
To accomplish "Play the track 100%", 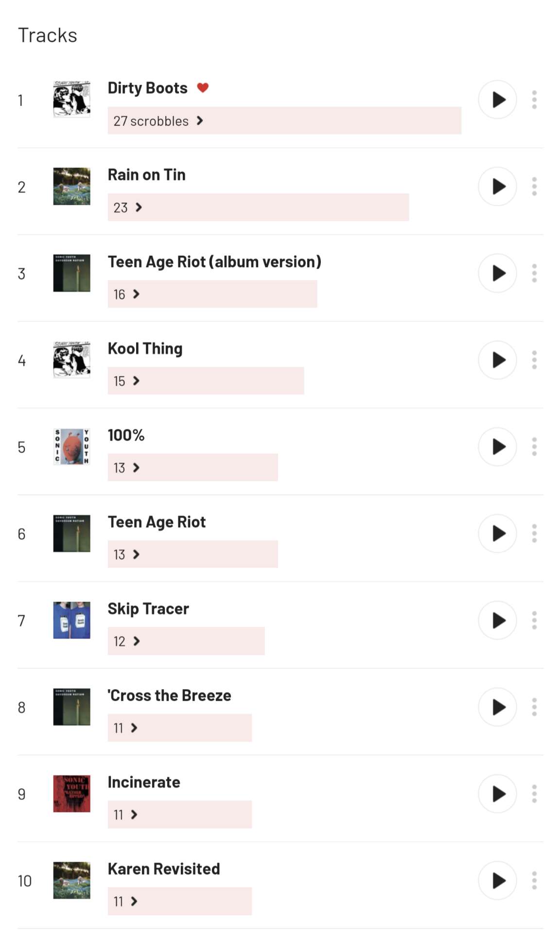I will click(x=497, y=446).
